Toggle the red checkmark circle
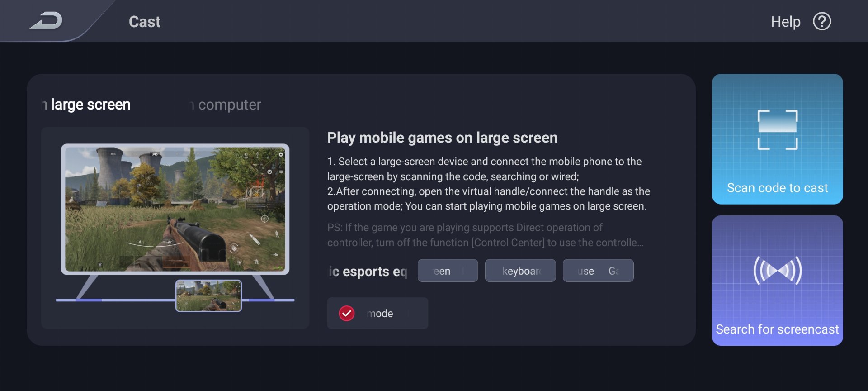The image size is (868, 391). [x=347, y=313]
